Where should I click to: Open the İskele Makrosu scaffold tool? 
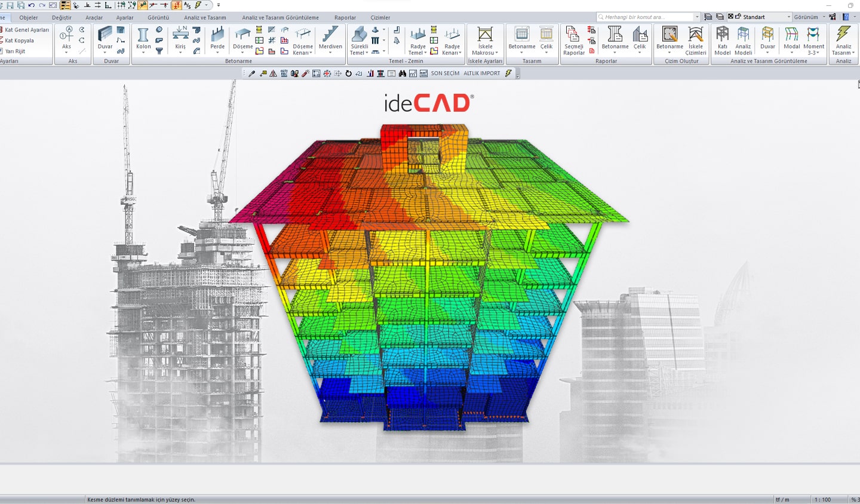pos(485,40)
